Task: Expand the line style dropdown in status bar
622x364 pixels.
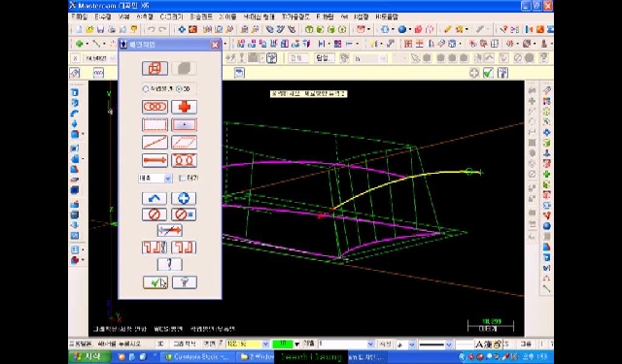Action: [x=449, y=345]
